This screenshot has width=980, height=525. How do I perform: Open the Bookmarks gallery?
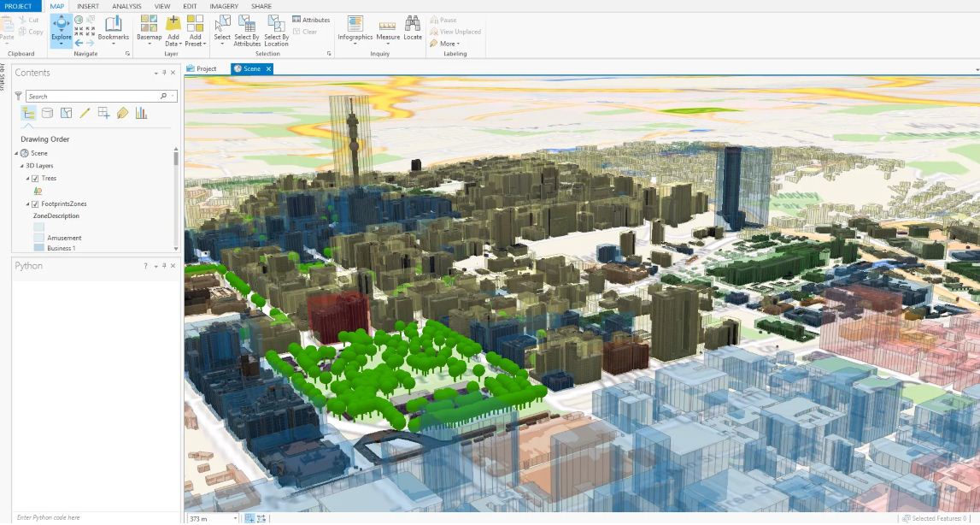113,30
